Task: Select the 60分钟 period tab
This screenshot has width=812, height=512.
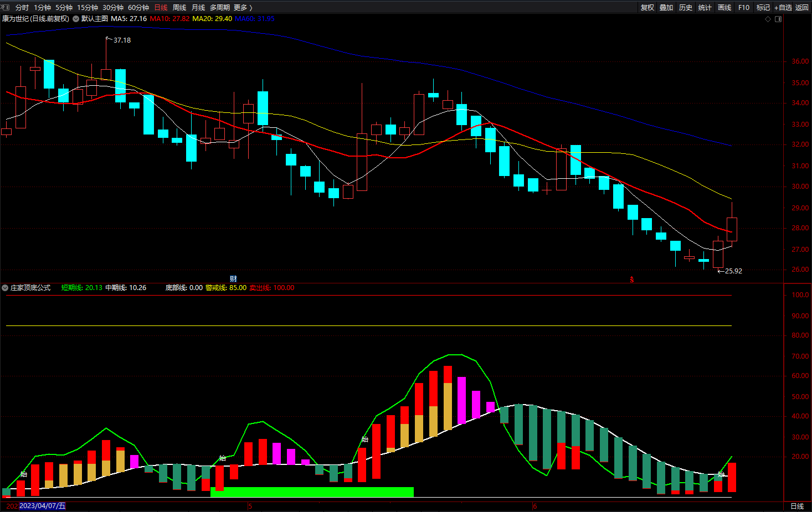Action: click(138, 7)
